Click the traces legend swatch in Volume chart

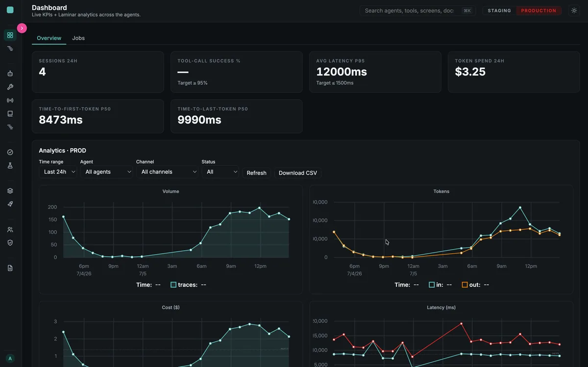click(x=173, y=285)
